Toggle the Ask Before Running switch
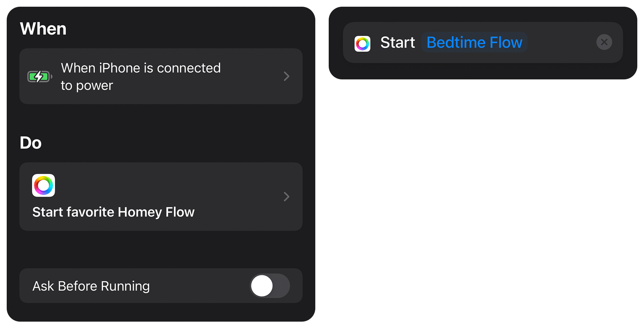Image resolution: width=644 pixels, height=329 pixels. pyautogui.click(x=270, y=286)
